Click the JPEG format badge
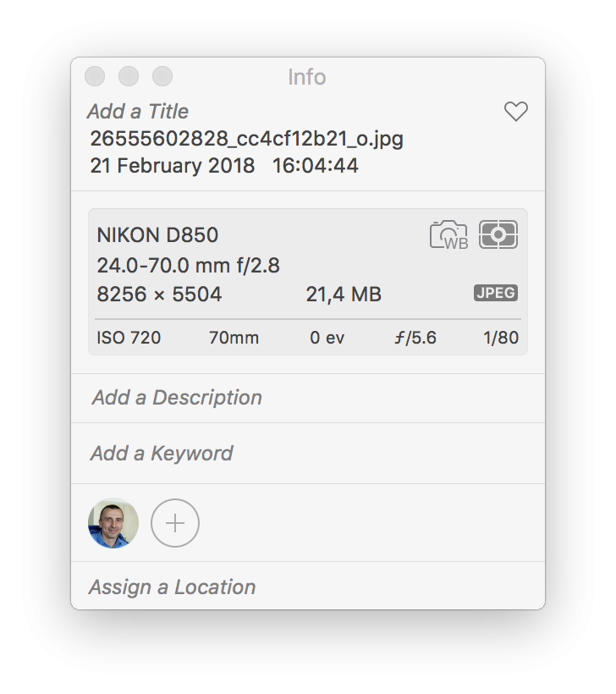The height and width of the screenshot is (694, 616). [496, 293]
